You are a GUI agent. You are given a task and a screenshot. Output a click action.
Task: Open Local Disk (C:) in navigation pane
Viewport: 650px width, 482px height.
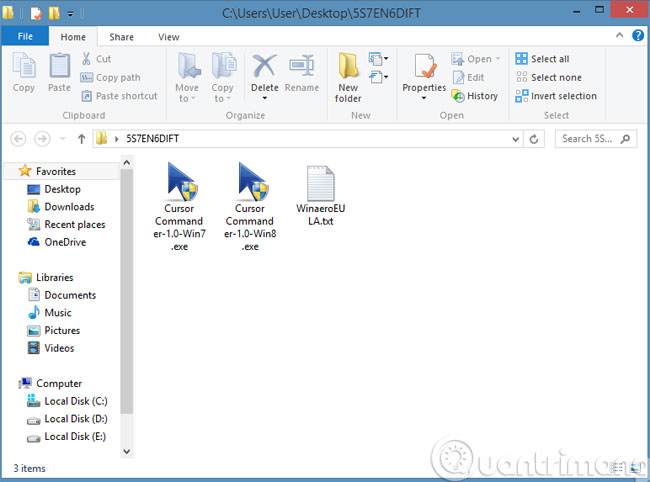[75, 401]
